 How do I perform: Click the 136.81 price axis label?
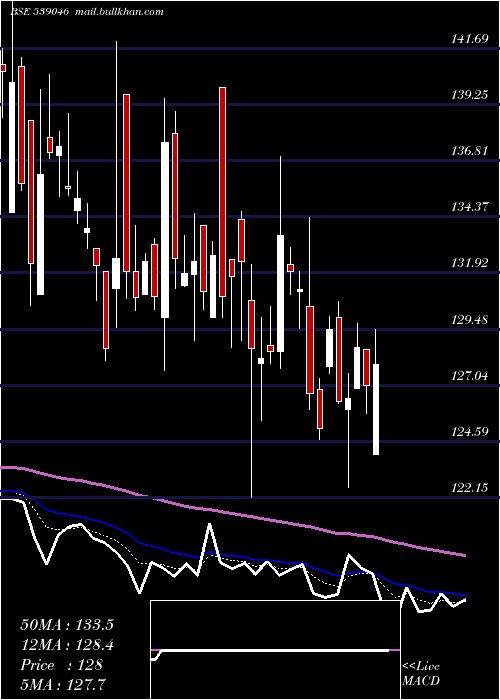[470, 151]
